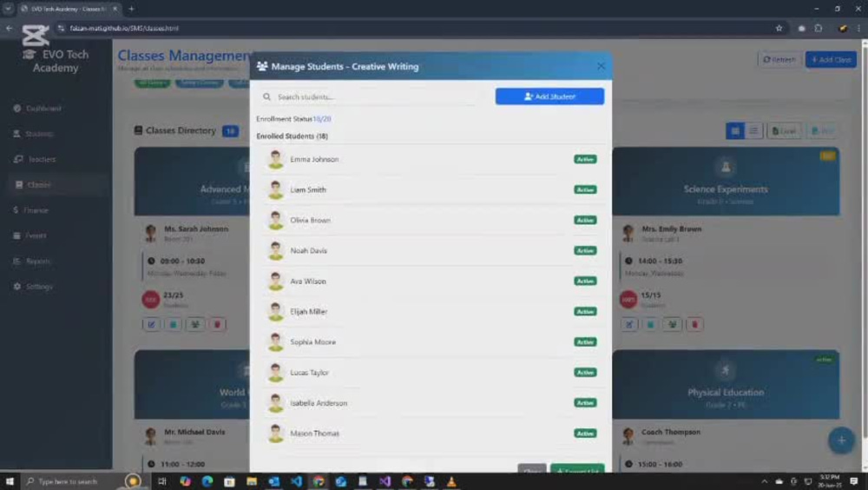Switch to grid view in Classes Directory
The image size is (868, 490).
(x=735, y=131)
